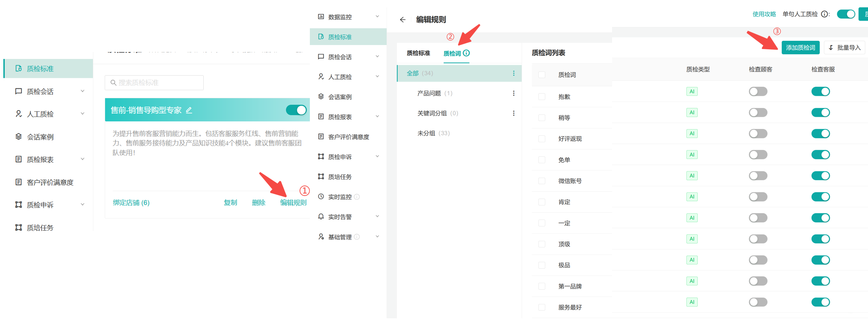The image size is (868, 325).
Task: Click the 质检报表 icon in left sidebar
Action: click(19, 159)
